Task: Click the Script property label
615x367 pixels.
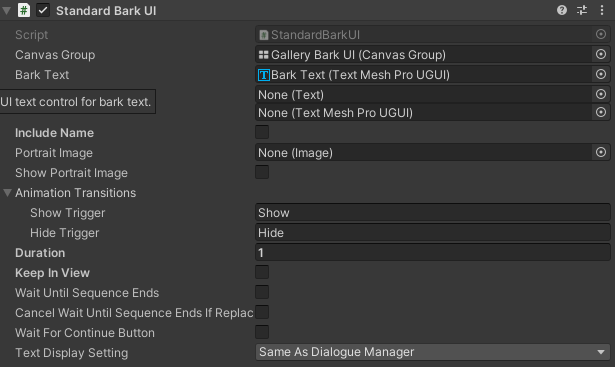Action: pos(31,35)
